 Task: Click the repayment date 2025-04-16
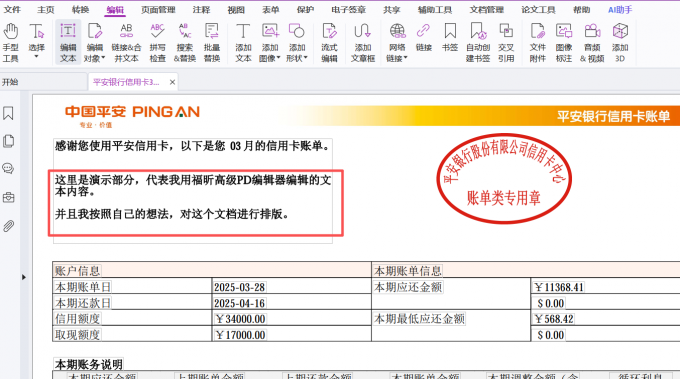[x=239, y=303]
